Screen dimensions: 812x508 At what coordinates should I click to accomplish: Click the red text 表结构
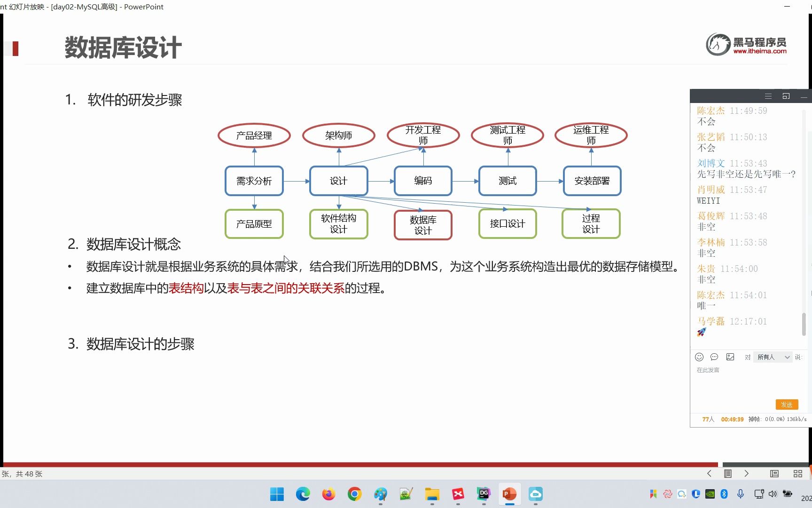click(x=186, y=288)
